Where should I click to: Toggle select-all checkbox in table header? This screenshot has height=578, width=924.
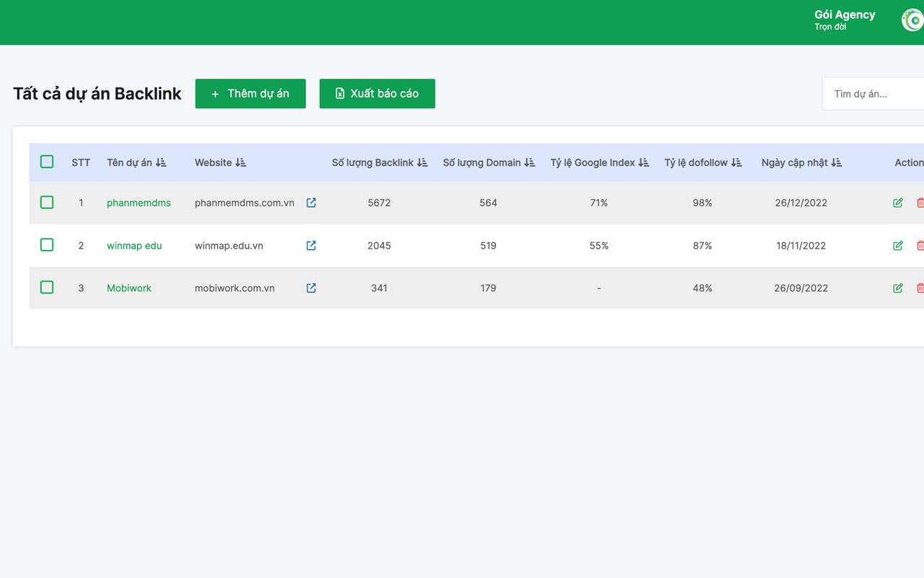[x=47, y=162]
